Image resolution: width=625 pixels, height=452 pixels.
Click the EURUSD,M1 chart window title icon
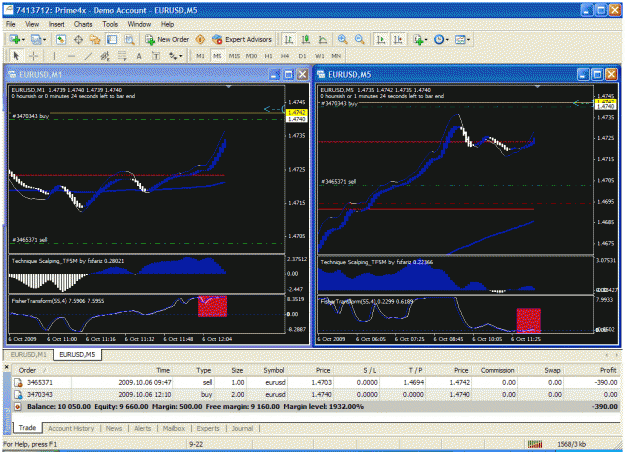point(12,75)
